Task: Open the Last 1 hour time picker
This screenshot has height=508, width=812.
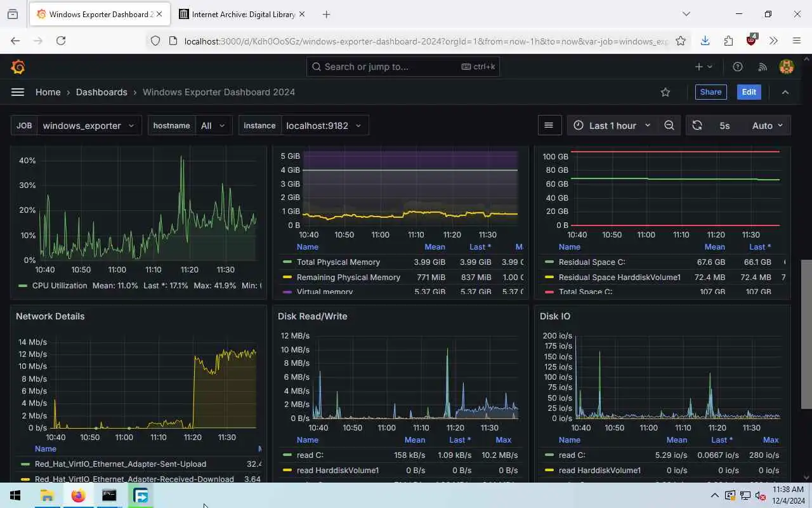Action: [x=613, y=126]
